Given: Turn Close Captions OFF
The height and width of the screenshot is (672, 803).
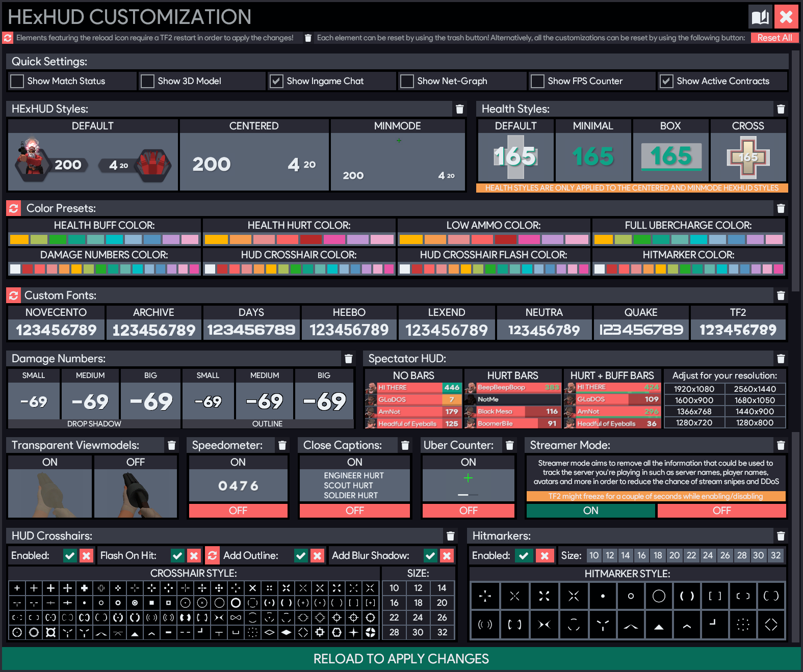Looking at the screenshot, I should click(355, 510).
